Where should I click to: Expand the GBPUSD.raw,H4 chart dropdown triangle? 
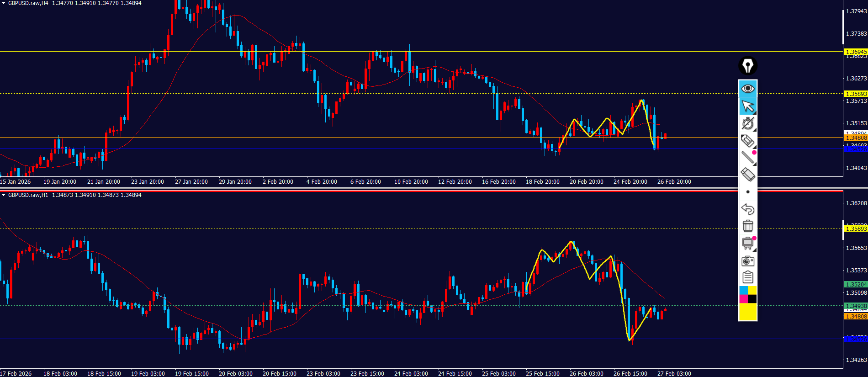4,3
